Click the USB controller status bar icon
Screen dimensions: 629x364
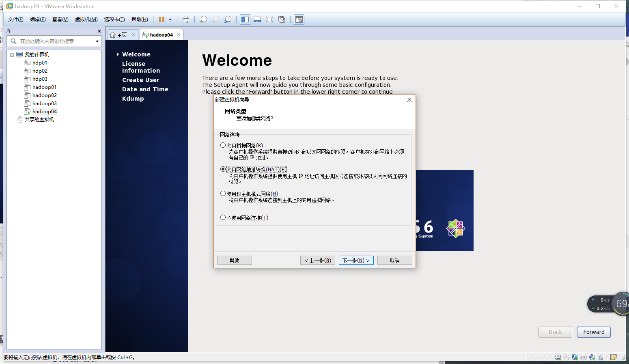tap(601, 357)
